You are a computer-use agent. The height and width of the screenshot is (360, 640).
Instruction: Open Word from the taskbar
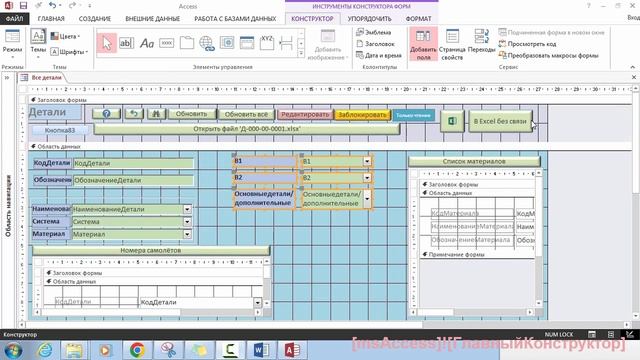[x=260, y=350]
